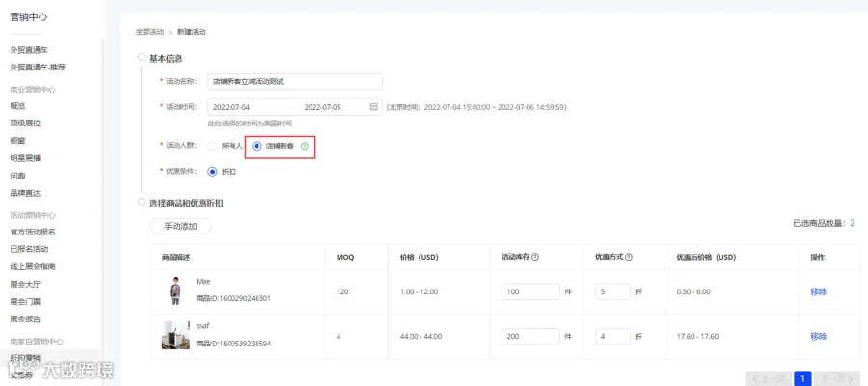The width and height of the screenshot is (868, 386).
Task: Select the 折扣 radio button
Action: click(x=212, y=172)
